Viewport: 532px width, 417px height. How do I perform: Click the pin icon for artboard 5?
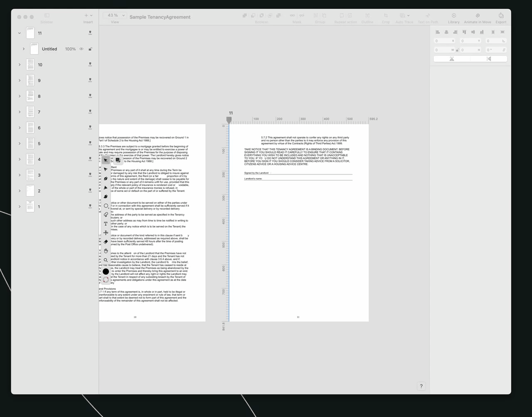pos(90,143)
